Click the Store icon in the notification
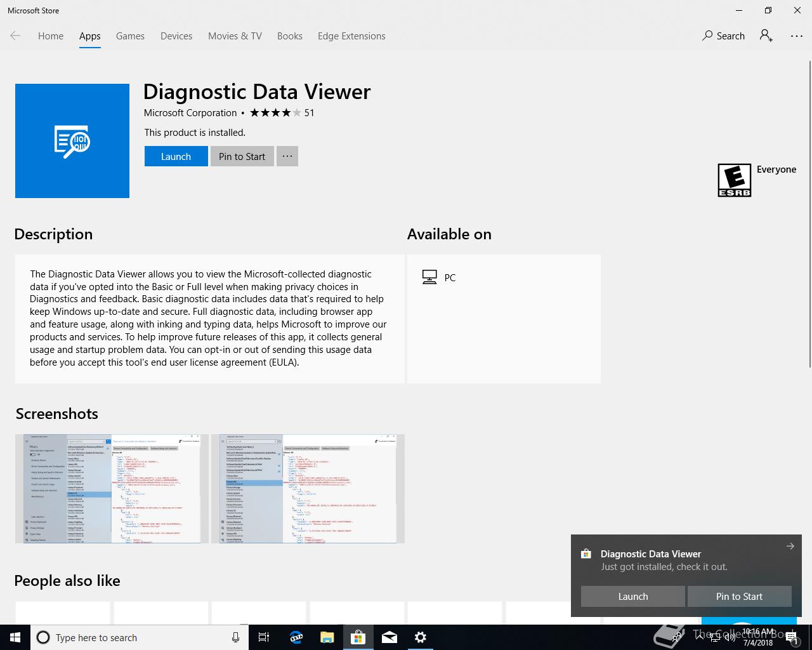Screen dimensions: 812x650 click(x=586, y=554)
